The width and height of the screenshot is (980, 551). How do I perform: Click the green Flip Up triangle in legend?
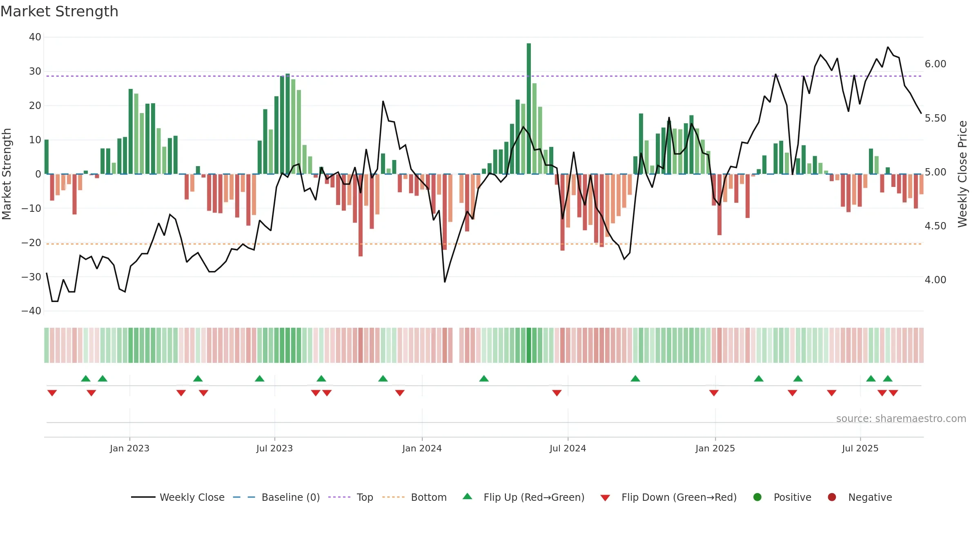coord(468,496)
